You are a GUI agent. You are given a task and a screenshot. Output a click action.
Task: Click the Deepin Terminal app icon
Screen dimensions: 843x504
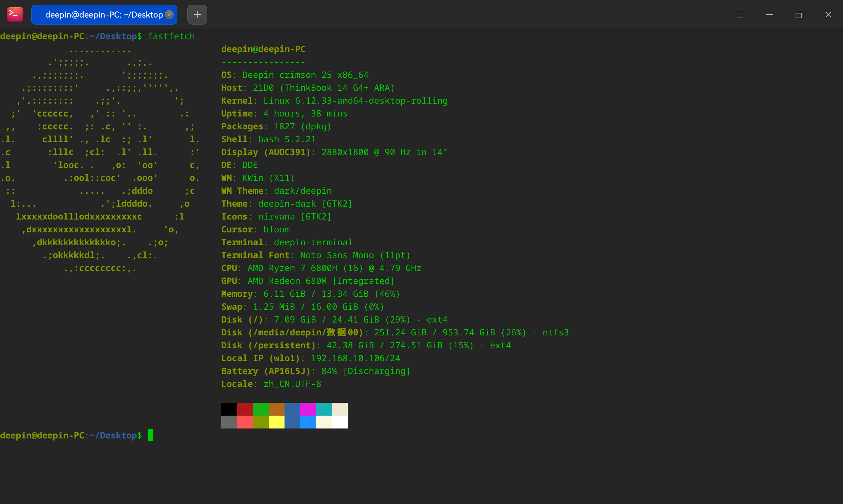pos(15,15)
